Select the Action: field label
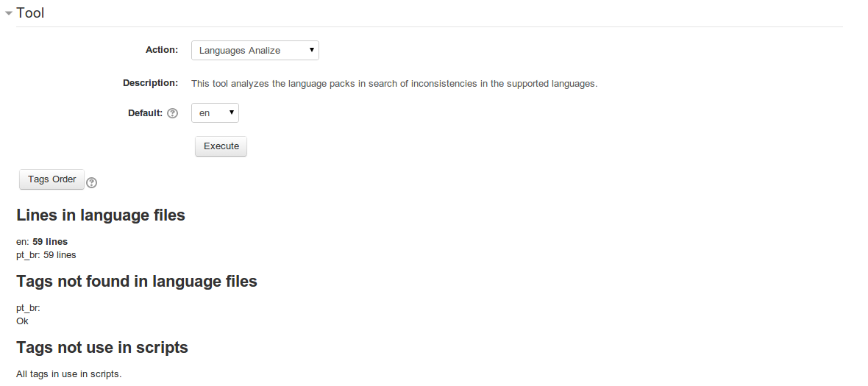The image size is (868, 386). [x=162, y=50]
